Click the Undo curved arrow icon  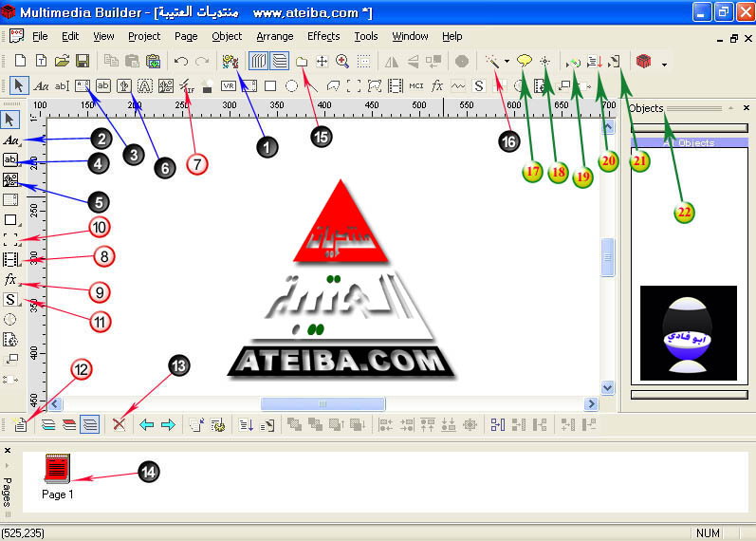tap(181, 61)
